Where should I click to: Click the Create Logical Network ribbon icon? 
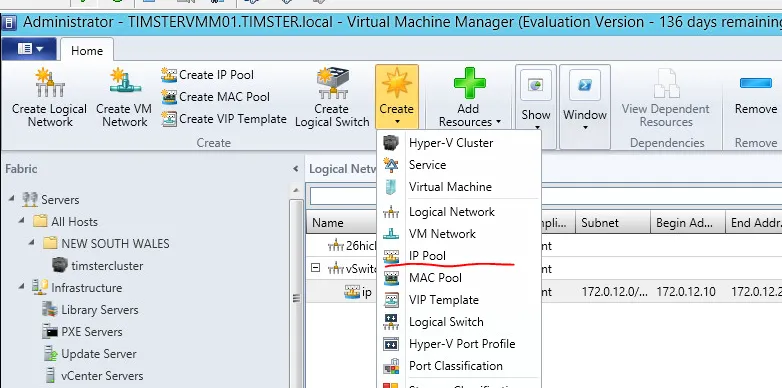pos(49,82)
